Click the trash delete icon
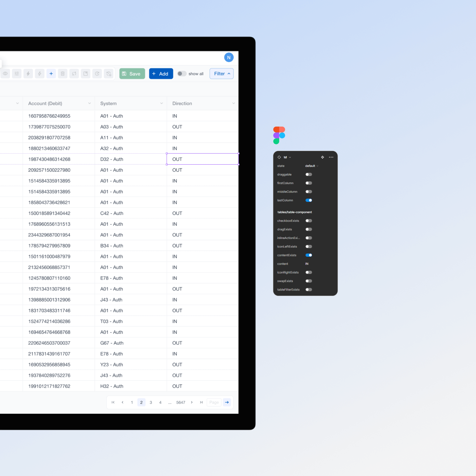The height and width of the screenshot is (476, 476). pos(63,74)
